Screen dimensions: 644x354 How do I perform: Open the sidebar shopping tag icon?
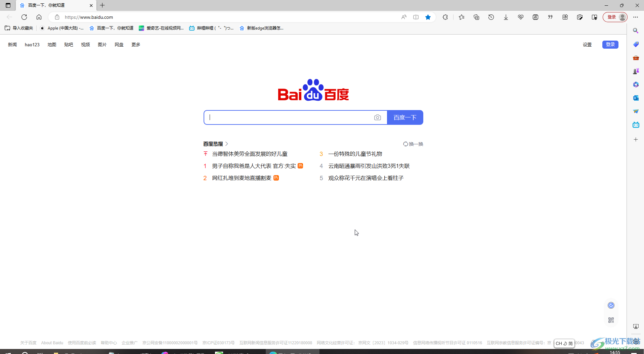636,44
